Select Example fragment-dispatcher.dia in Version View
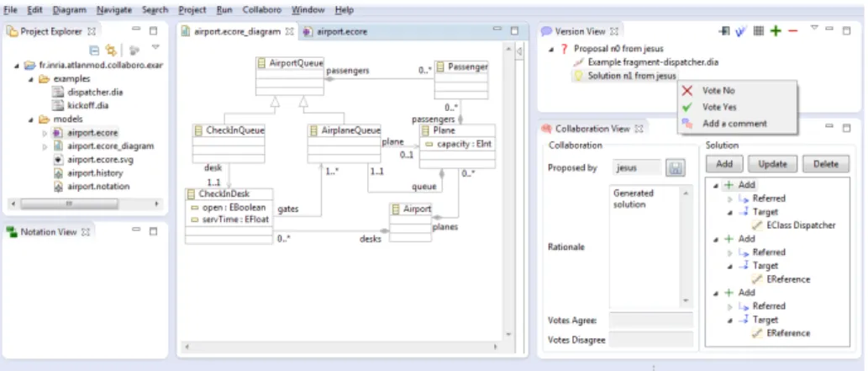Image resolution: width=868 pixels, height=371 pixels. 653,62
